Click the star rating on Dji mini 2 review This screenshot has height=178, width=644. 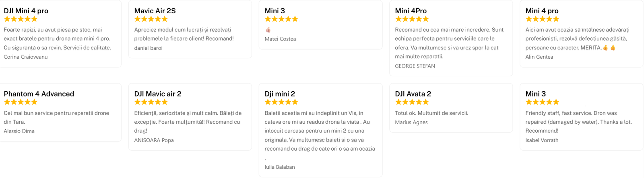[x=281, y=102]
